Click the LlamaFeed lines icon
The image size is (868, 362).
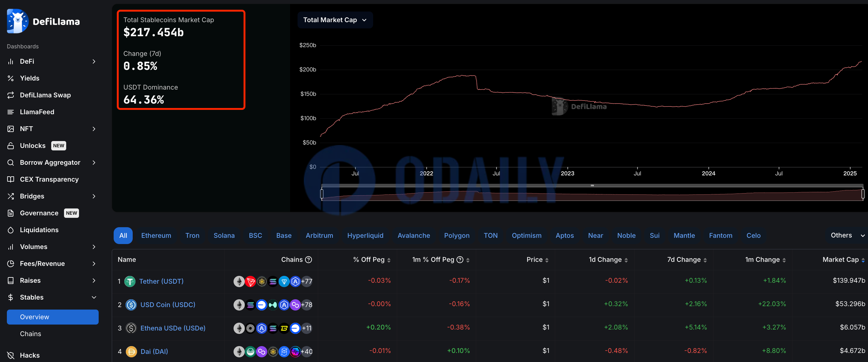(11, 112)
